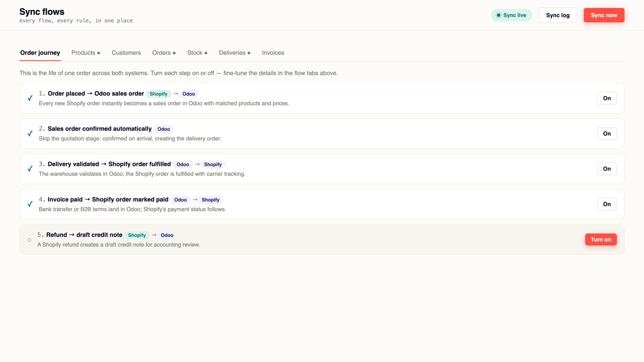
Task: Click the red arrow between badges in Order placed row
Action: (x=176, y=94)
